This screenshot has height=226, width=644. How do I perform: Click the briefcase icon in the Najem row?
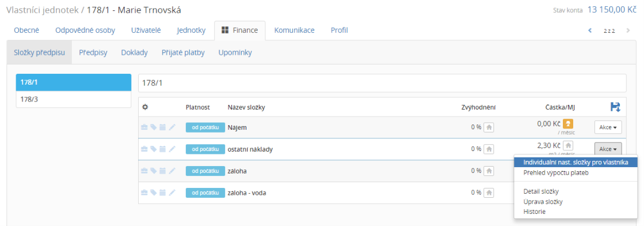pos(144,127)
